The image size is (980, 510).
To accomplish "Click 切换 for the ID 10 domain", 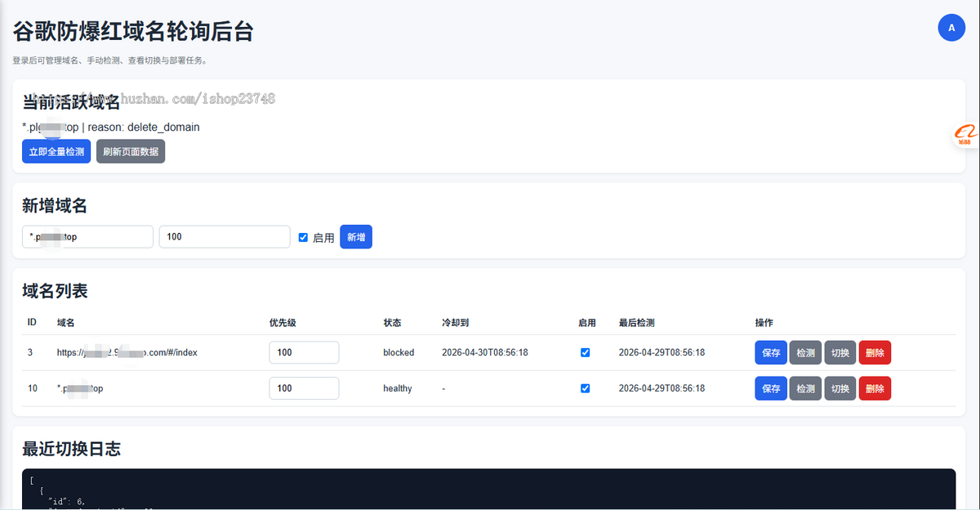I will click(x=840, y=389).
